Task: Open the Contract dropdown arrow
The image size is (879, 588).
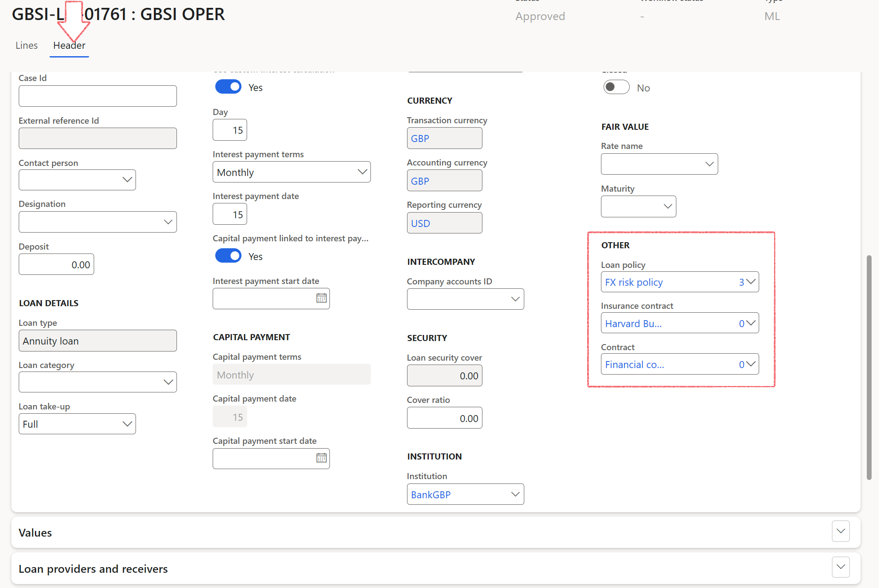Action: [750, 364]
